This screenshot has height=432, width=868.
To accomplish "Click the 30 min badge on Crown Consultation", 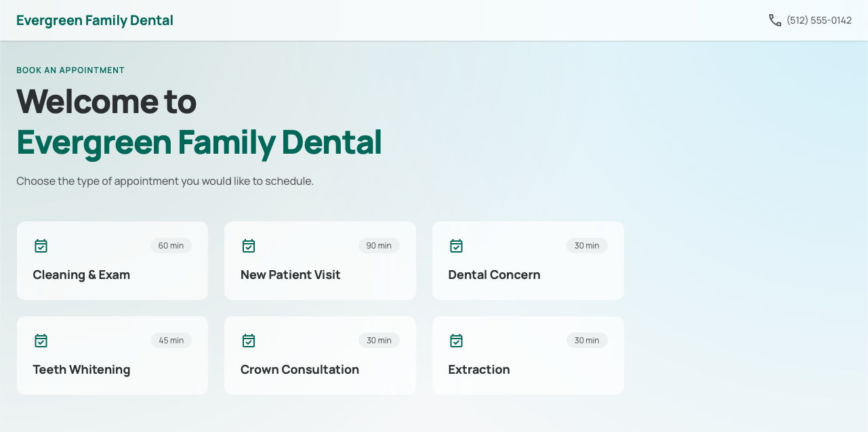I will (x=379, y=341).
